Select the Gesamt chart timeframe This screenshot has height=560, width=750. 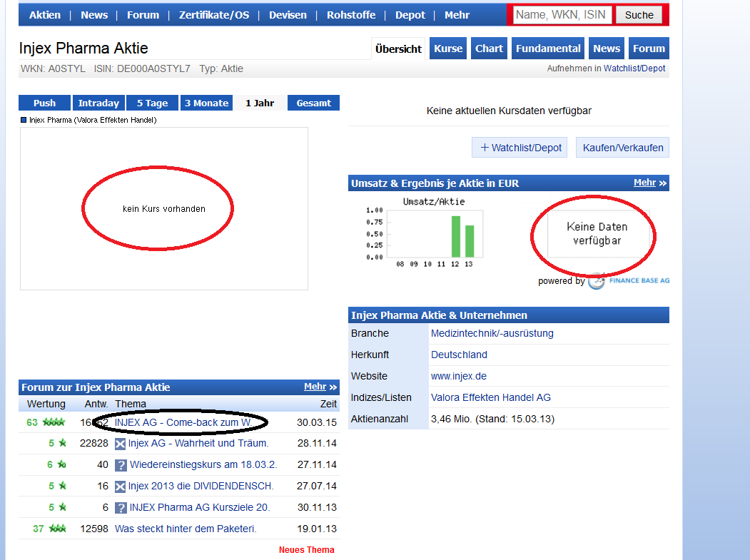tap(313, 103)
